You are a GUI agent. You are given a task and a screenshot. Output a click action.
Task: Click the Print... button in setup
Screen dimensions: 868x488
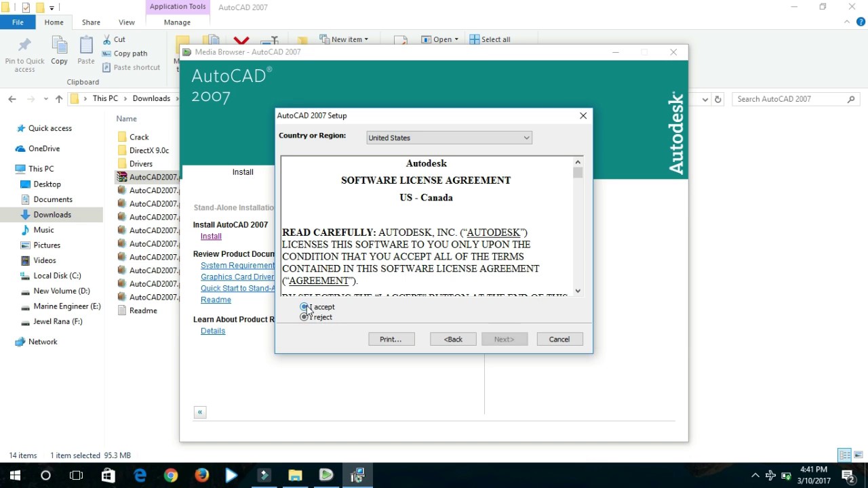click(x=391, y=339)
